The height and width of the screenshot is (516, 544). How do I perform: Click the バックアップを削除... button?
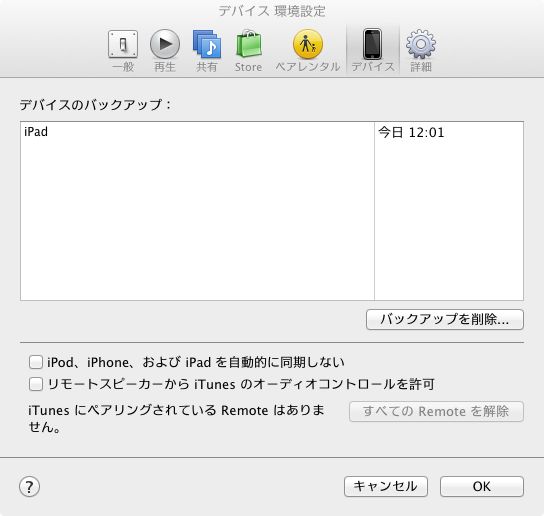pos(445,320)
